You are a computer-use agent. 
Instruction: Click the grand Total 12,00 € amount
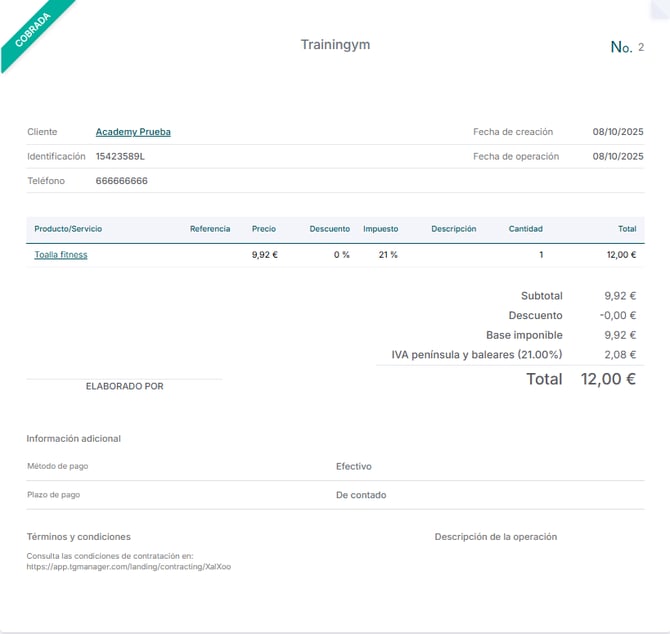(607, 379)
